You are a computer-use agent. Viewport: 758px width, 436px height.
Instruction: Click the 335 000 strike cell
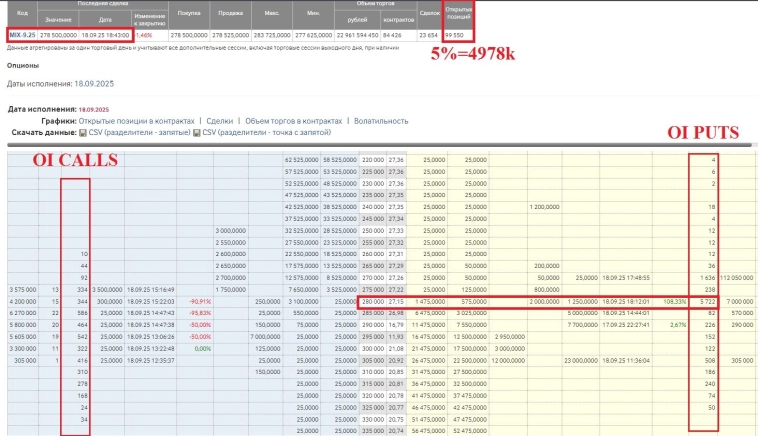[373, 431]
